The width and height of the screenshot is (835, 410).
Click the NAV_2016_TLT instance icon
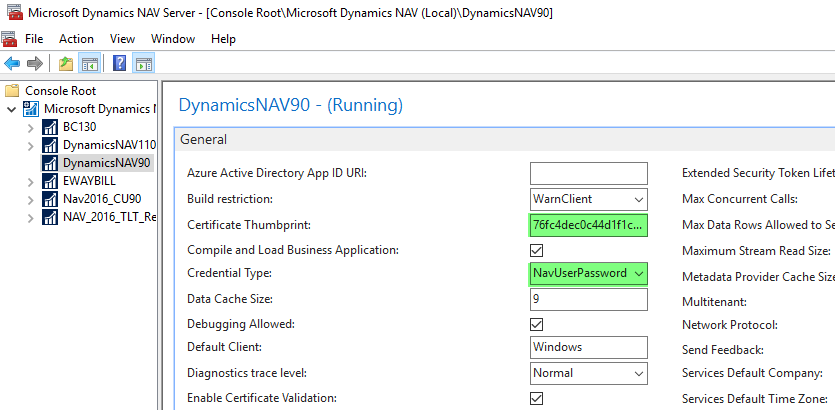(x=50, y=217)
